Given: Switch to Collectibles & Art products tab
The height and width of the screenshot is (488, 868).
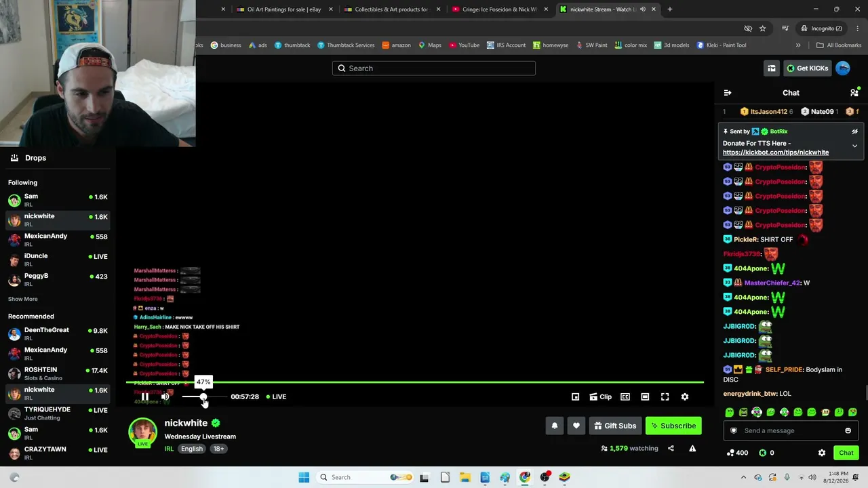Looking at the screenshot, I should 393,9.
